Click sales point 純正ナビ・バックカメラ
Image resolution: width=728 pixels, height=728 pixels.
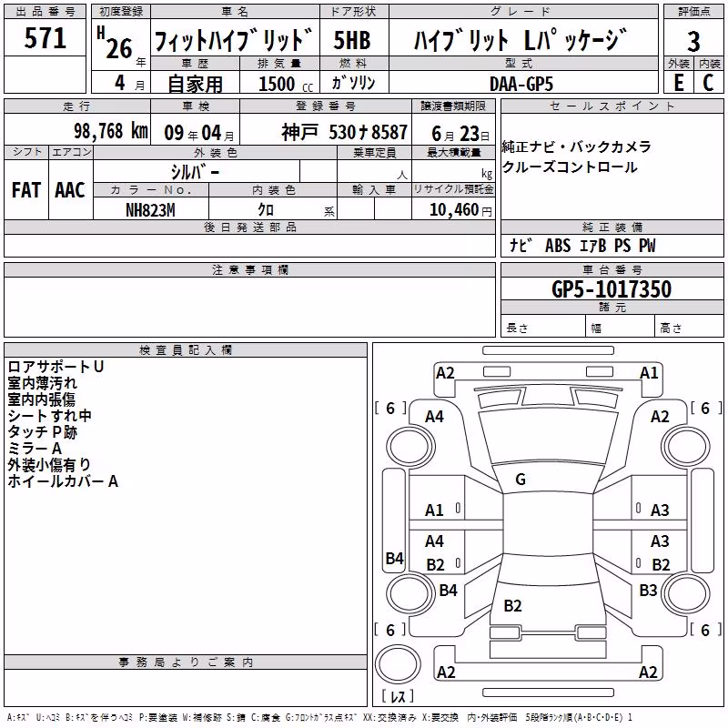pyautogui.click(x=576, y=147)
